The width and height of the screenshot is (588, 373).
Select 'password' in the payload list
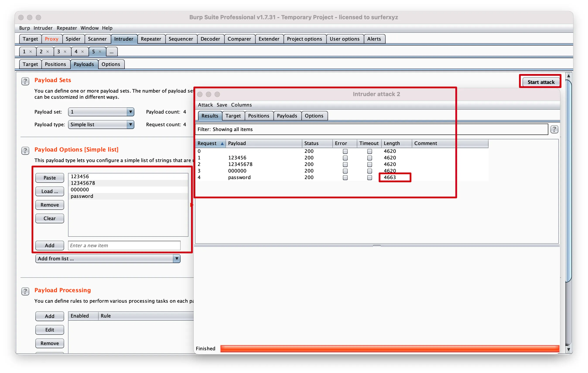[x=128, y=196]
